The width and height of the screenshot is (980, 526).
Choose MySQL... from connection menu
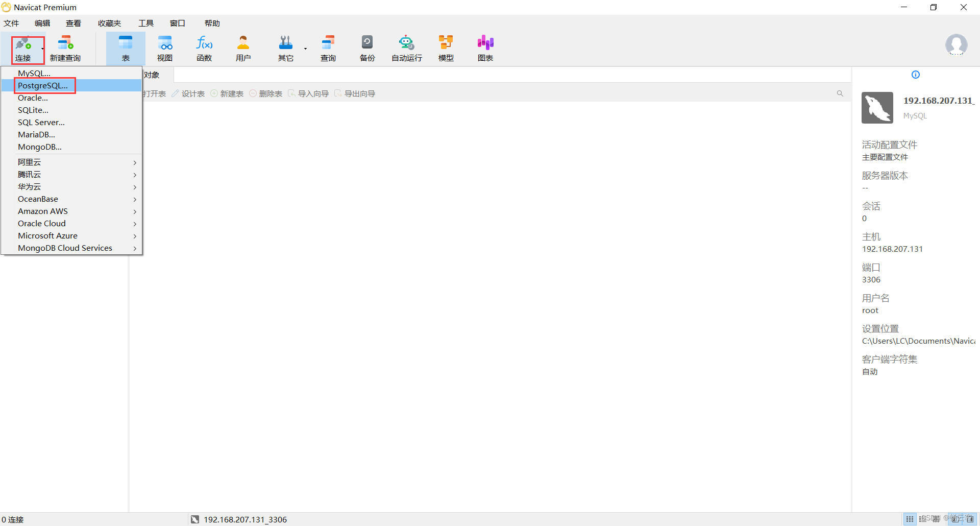(x=71, y=73)
